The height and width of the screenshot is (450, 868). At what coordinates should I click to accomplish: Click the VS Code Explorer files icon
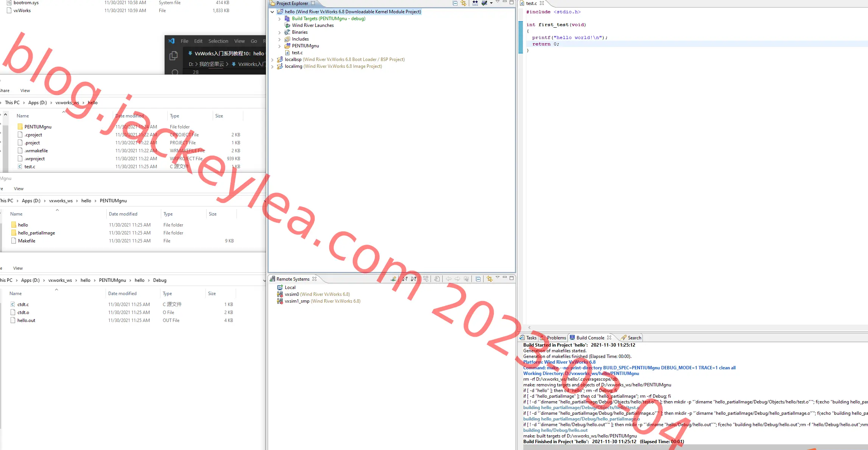coord(174,56)
